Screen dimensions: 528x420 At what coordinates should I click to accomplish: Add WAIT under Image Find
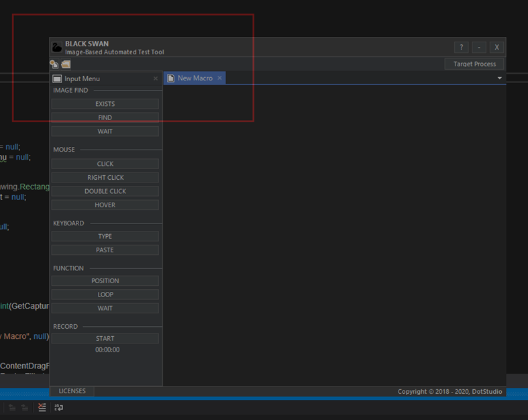click(105, 132)
